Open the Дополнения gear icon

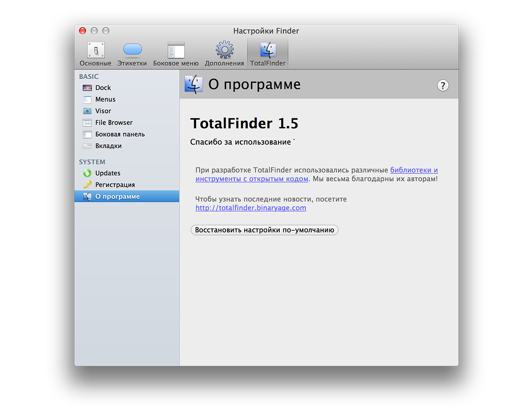click(224, 50)
